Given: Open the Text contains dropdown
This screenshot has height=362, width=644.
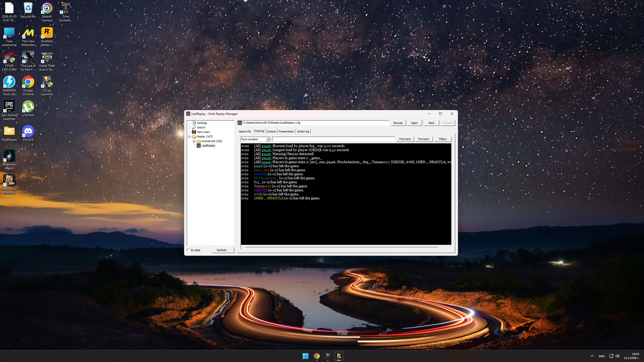Looking at the screenshot, I should [x=268, y=139].
